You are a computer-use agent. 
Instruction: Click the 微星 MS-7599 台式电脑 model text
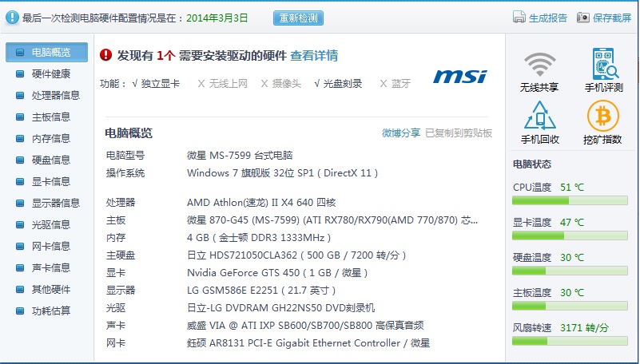(240, 156)
